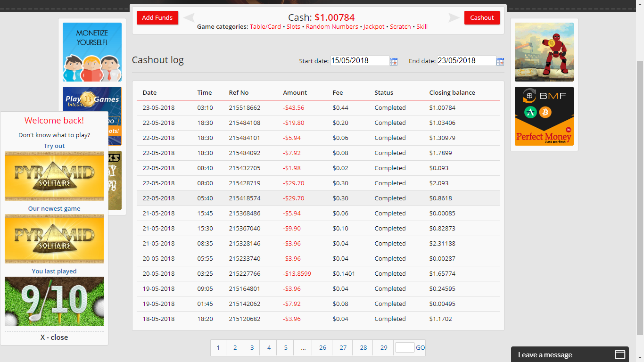Click the right arrow beside Cash balance
The width and height of the screenshot is (644, 362).
(454, 18)
